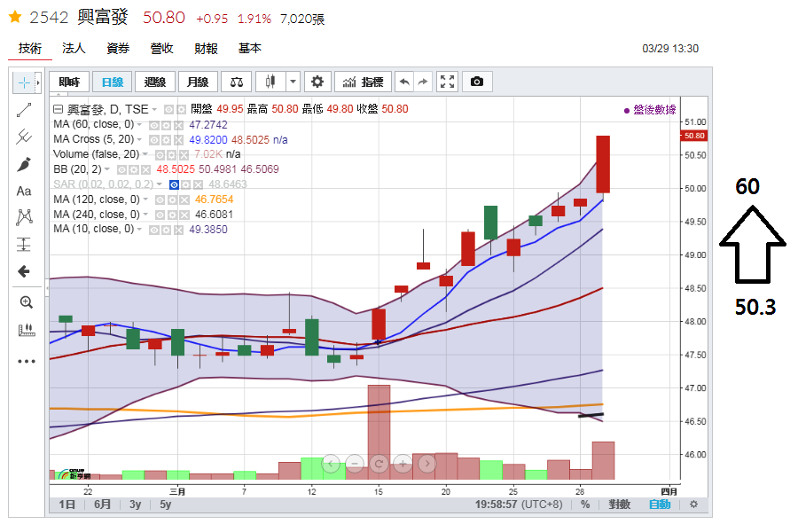Open dropdown arrow next to 興富發, D, TSE
This screenshot has width=798, height=532.
click(154, 109)
